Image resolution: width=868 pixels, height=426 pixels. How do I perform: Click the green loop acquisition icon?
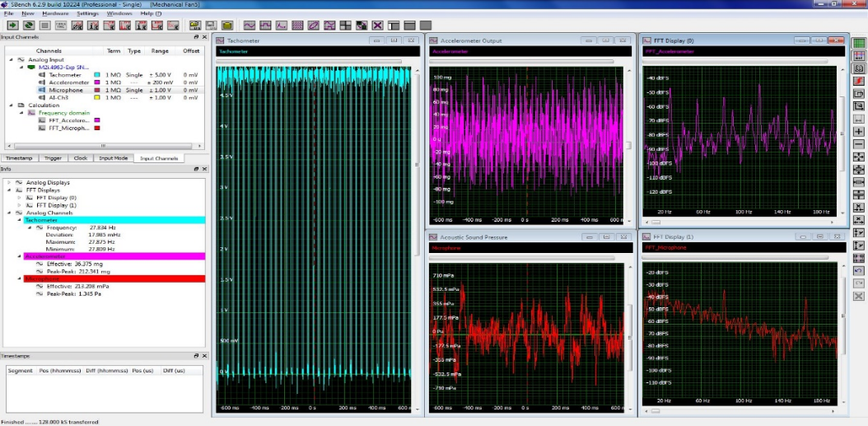click(x=27, y=26)
